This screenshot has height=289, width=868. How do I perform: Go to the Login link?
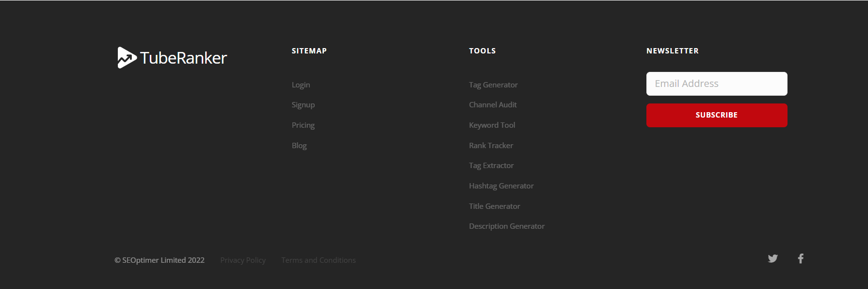click(x=301, y=85)
